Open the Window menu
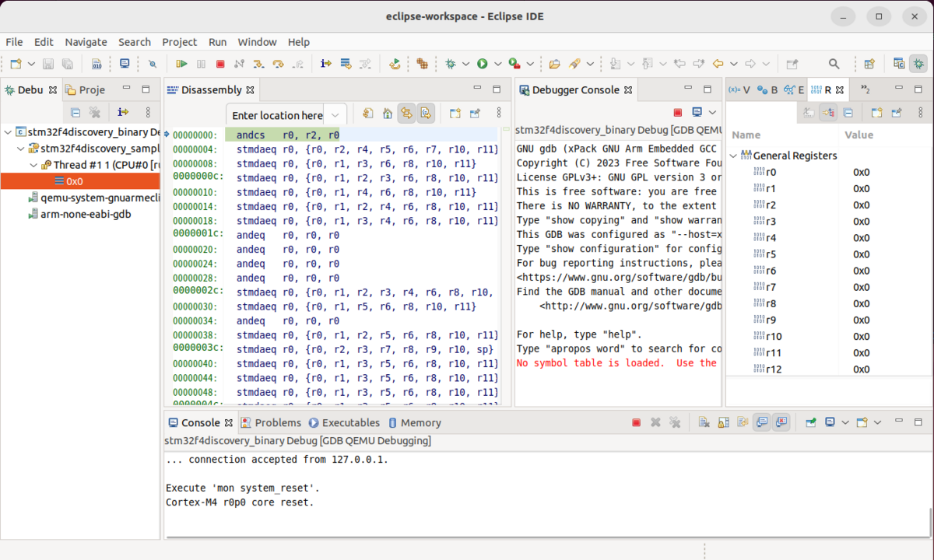The image size is (934, 560). tap(257, 42)
